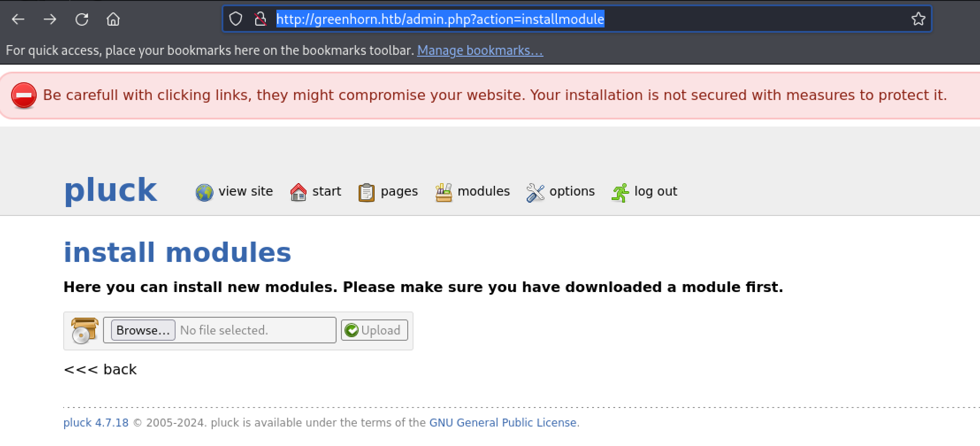The height and width of the screenshot is (446, 980).
Task: Go to the browser home page
Action: pos(113,19)
